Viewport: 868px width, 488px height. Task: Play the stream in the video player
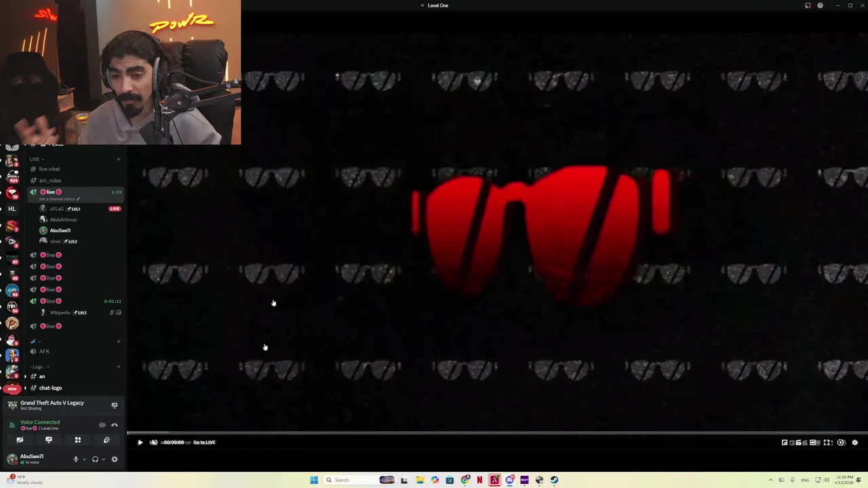click(x=140, y=443)
